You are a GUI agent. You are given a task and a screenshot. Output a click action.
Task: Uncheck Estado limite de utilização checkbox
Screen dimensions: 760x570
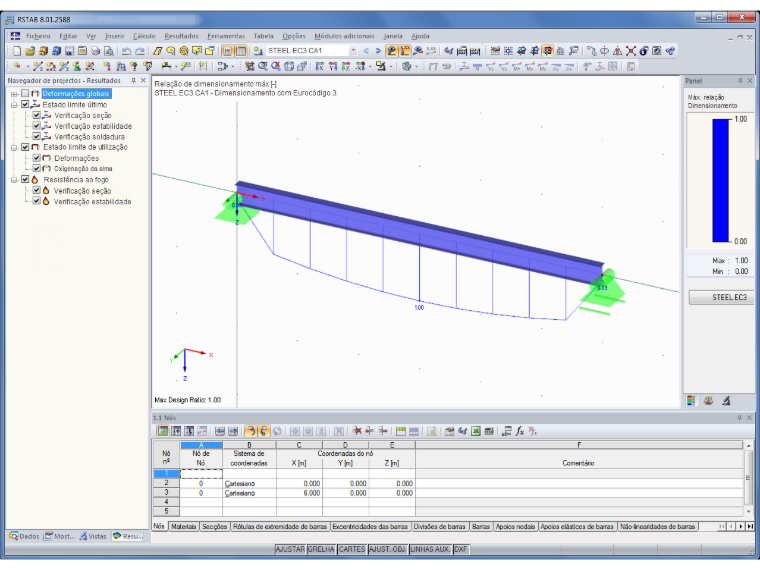point(25,147)
